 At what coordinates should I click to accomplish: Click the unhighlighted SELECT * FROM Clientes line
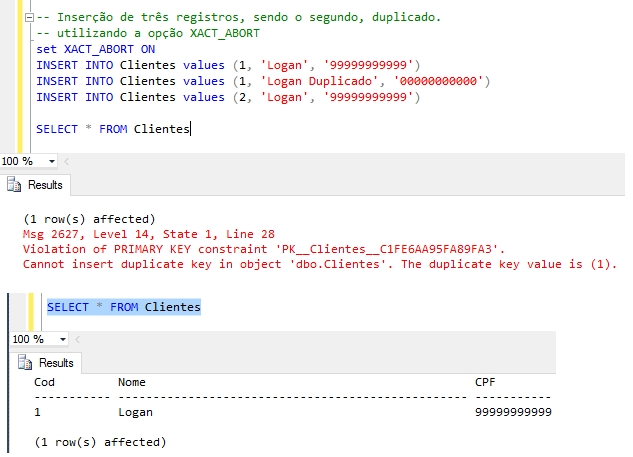pyautogui.click(x=112, y=129)
